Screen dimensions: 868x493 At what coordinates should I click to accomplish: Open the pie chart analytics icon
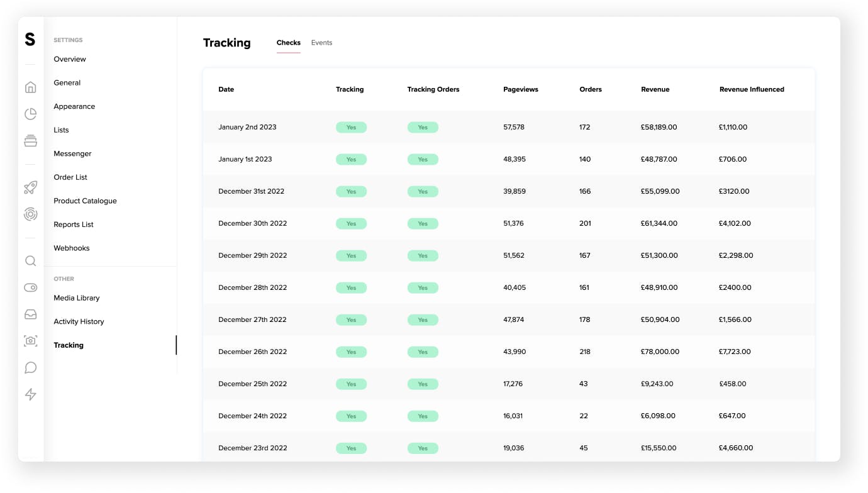point(30,114)
